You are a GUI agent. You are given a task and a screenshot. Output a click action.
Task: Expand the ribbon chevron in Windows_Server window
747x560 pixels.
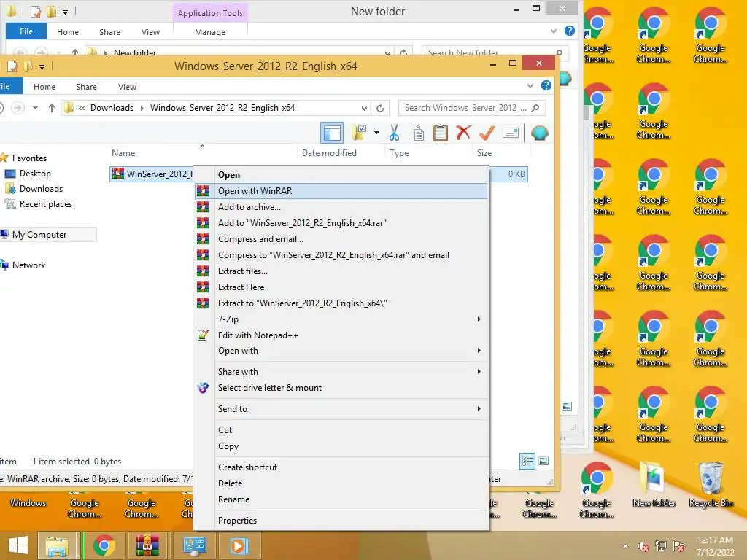pos(530,86)
